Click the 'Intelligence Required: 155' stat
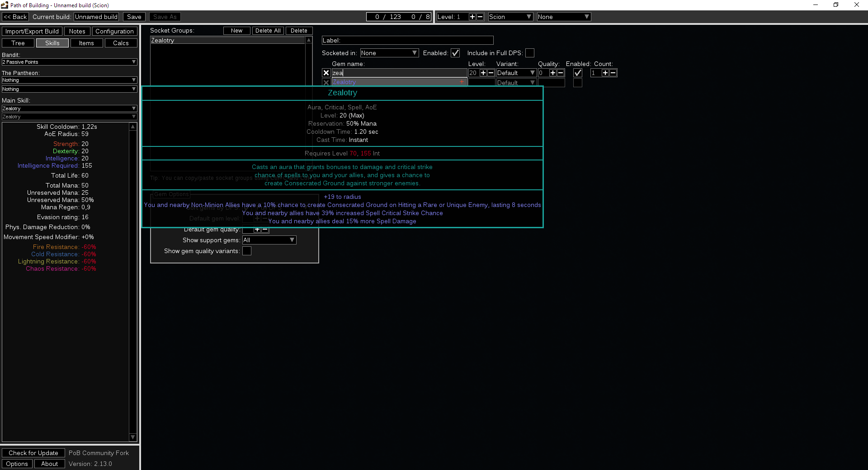This screenshot has width=868, height=470. tap(55, 166)
